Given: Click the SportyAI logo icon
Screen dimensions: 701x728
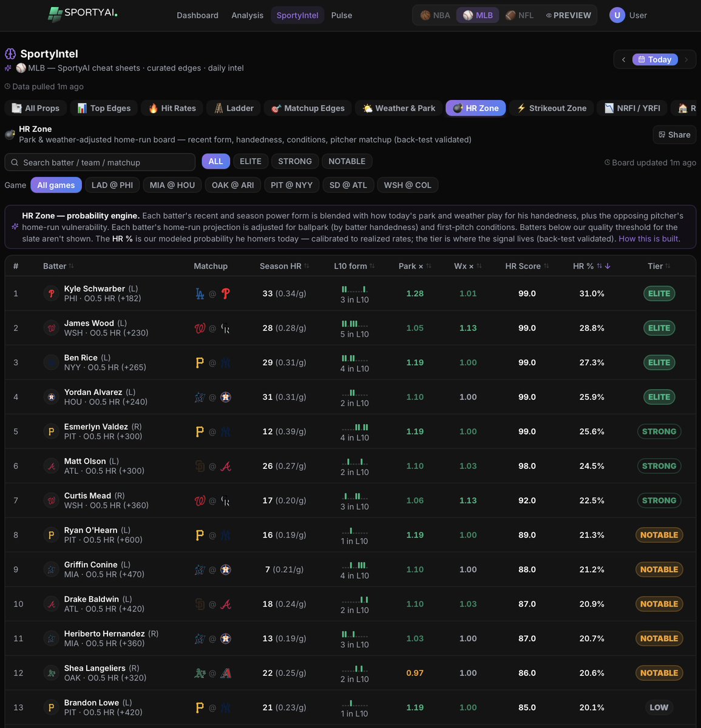Looking at the screenshot, I should pos(55,14).
